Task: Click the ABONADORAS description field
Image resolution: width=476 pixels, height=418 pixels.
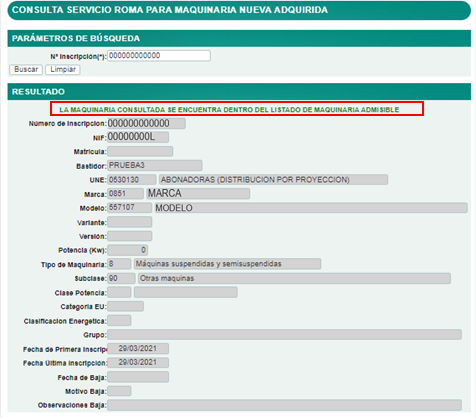Action: (x=273, y=180)
